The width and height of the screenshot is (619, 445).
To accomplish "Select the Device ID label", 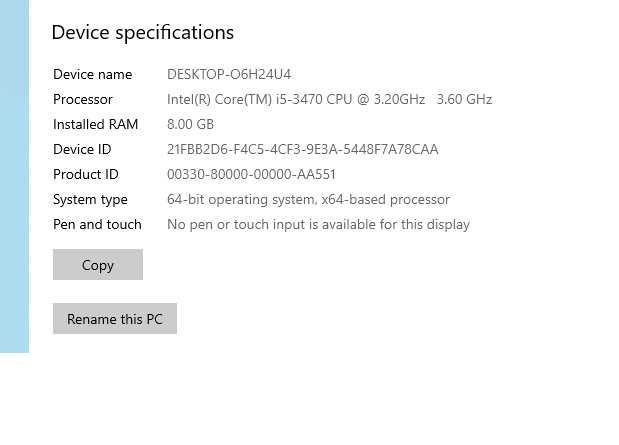I will tap(82, 149).
